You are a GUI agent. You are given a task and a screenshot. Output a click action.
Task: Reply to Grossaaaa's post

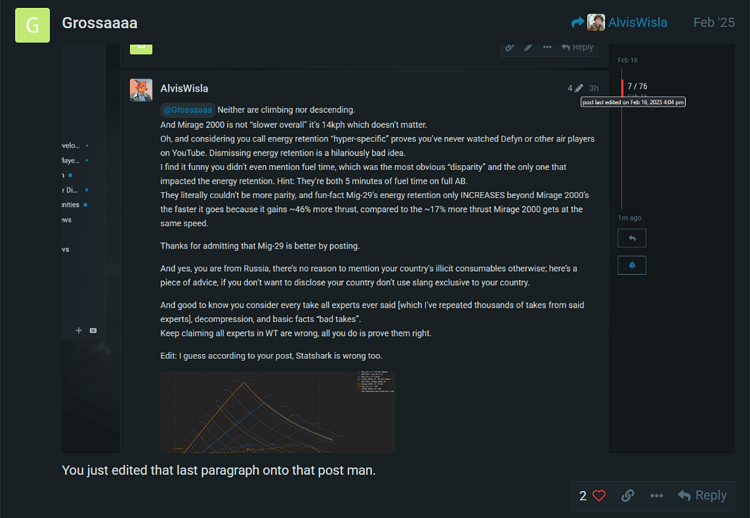pyautogui.click(x=702, y=496)
